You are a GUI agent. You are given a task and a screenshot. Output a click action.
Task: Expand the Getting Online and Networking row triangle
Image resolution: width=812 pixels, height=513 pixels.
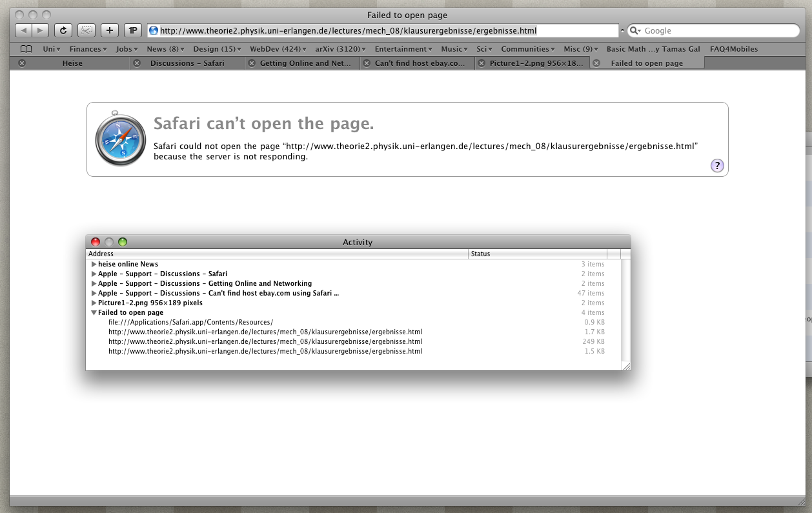click(94, 283)
